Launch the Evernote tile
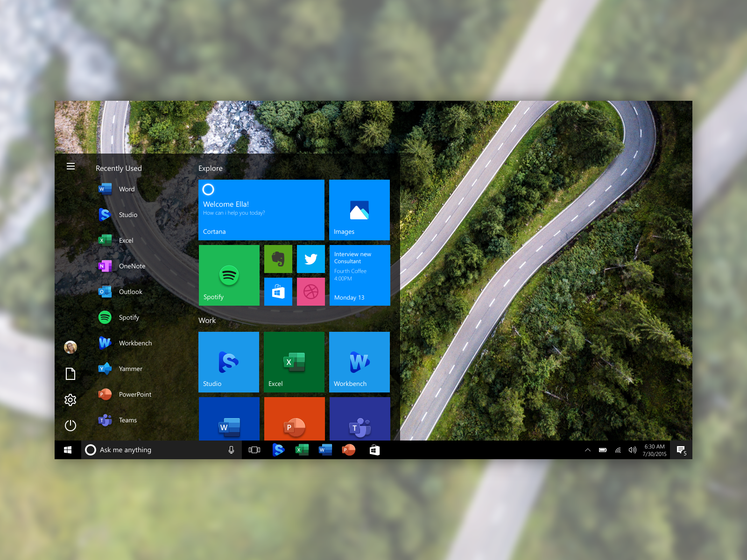Viewport: 747px width, 560px height. pos(278,259)
